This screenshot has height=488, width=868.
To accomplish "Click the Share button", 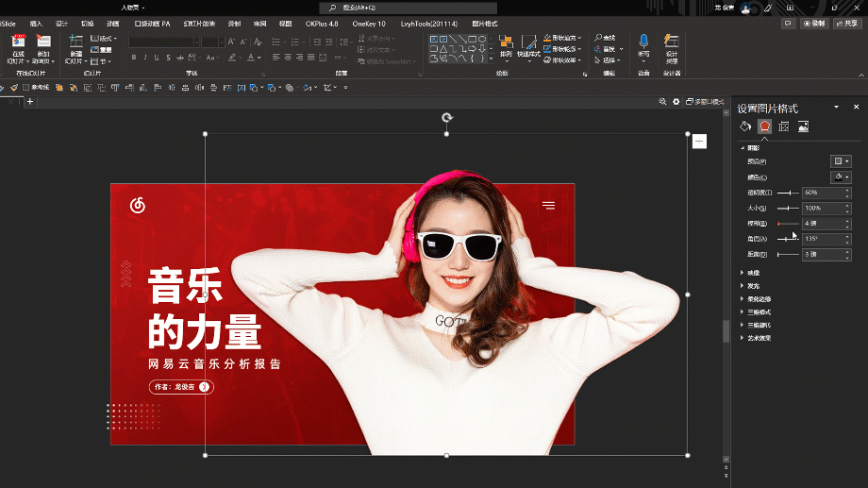I will (x=847, y=24).
